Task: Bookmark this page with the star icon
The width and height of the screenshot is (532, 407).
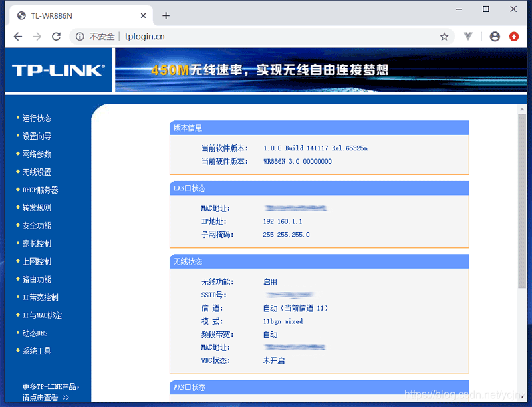Action: coord(444,37)
